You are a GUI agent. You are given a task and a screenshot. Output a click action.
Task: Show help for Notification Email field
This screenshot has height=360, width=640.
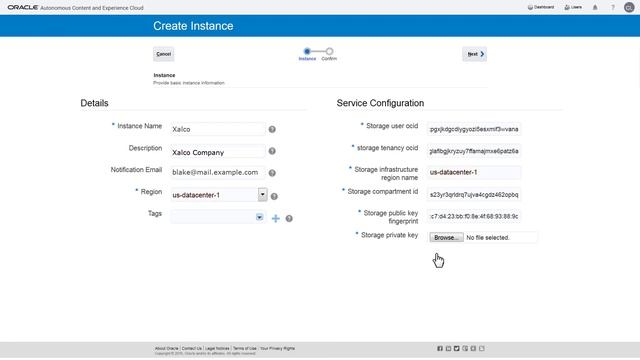click(272, 173)
